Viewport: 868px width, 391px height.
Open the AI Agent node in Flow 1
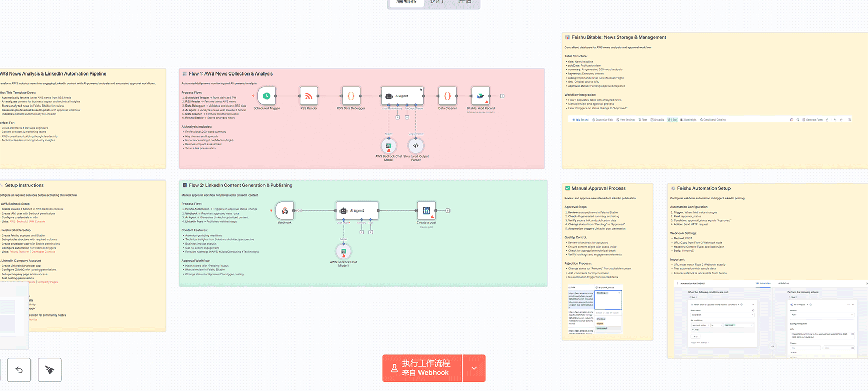[x=402, y=96]
